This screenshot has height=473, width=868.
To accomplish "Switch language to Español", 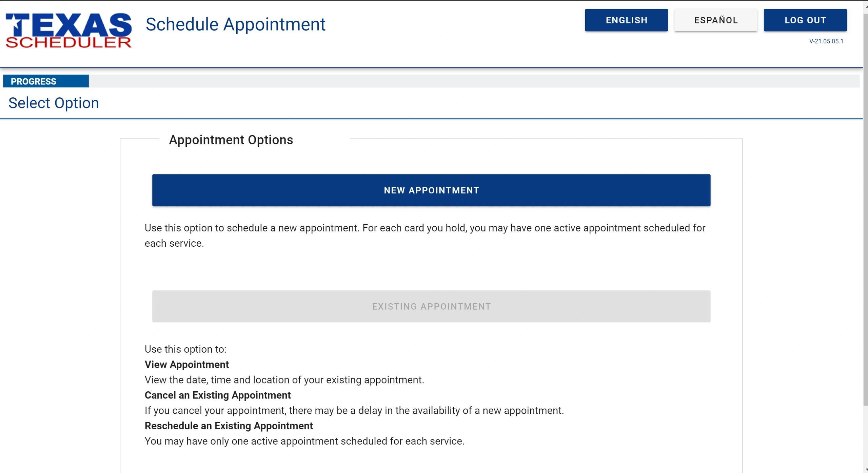I will point(716,20).
